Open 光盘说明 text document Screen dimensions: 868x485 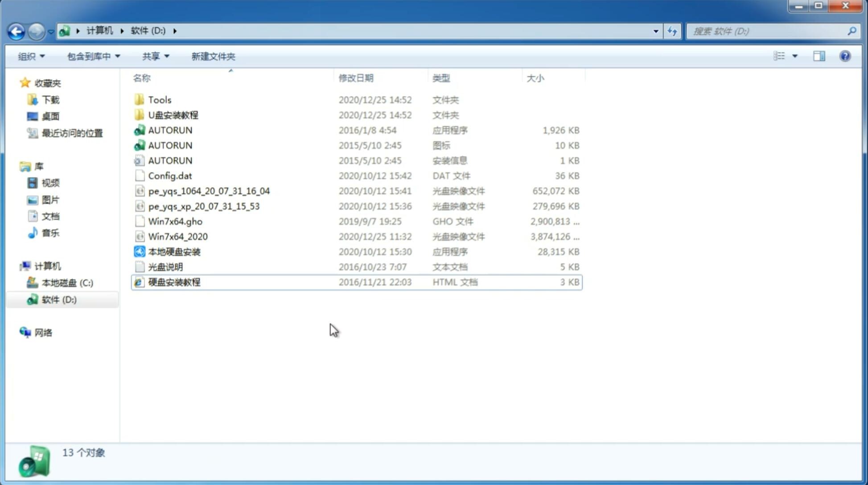point(165,266)
